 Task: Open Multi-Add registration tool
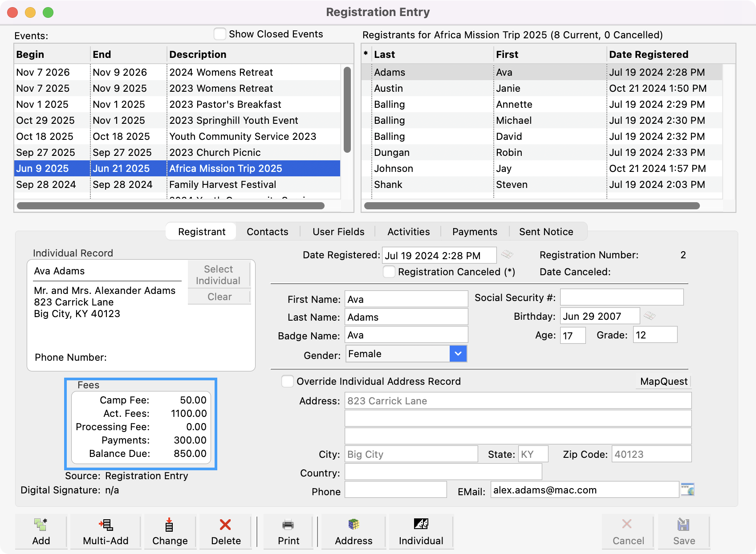point(106,531)
